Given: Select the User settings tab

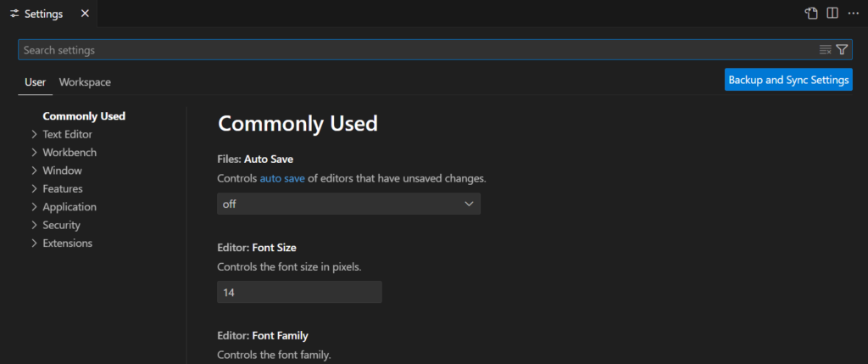Looking at the screenshot, I should pos(35,82).
